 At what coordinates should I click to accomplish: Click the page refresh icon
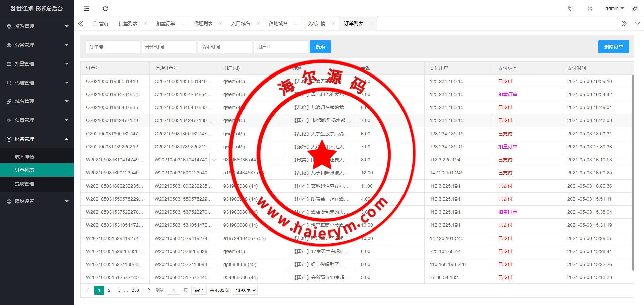(x=105, y=9)
